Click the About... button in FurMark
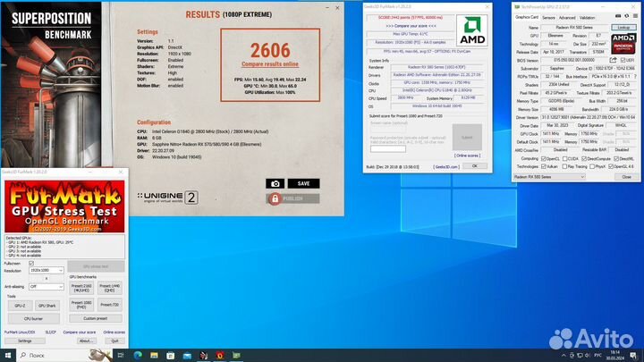The image size is (644, 362). 86,341
